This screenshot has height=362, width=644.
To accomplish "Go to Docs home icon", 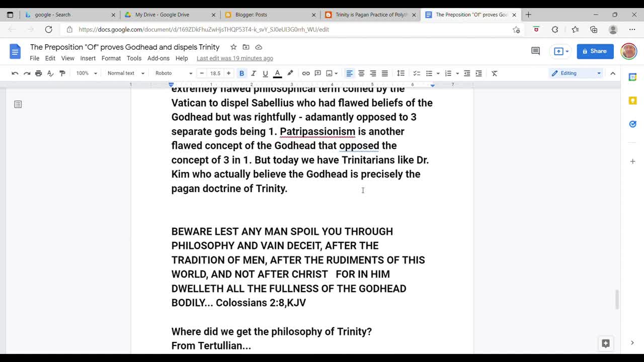I will click(x=15, y=51).
